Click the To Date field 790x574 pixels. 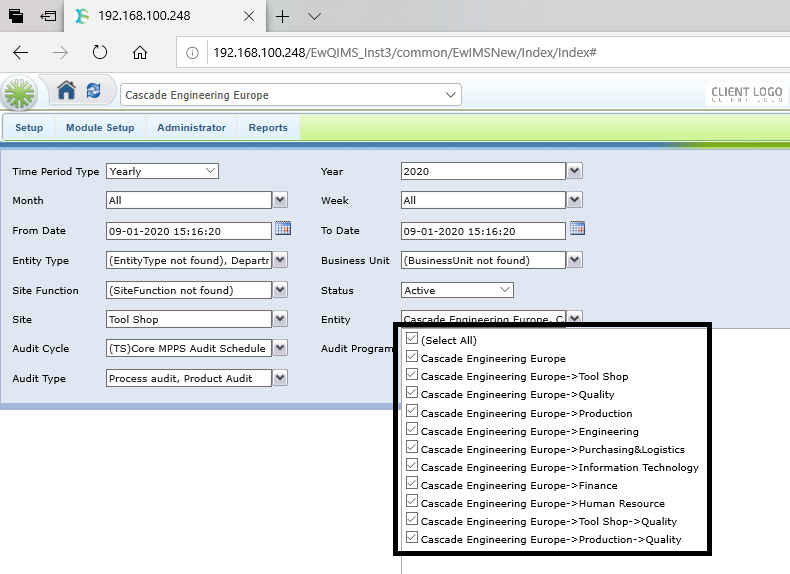click(483, 231)
